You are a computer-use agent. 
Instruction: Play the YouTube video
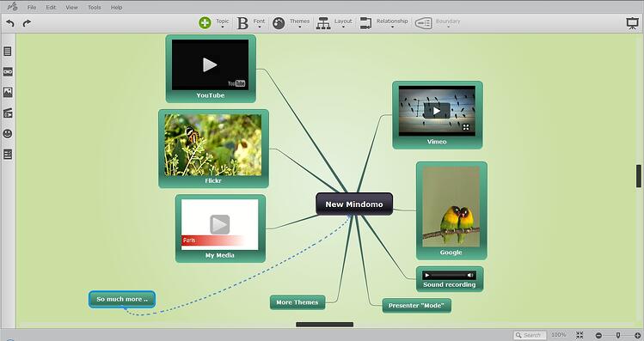click(x=210, y=64)
